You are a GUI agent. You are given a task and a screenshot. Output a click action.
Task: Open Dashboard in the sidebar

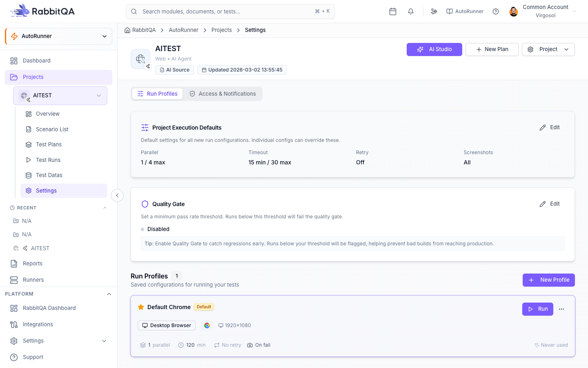point(58,61)
